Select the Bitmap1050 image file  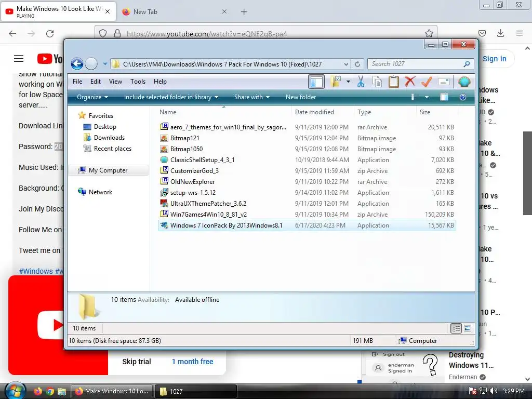pos(307,149)
